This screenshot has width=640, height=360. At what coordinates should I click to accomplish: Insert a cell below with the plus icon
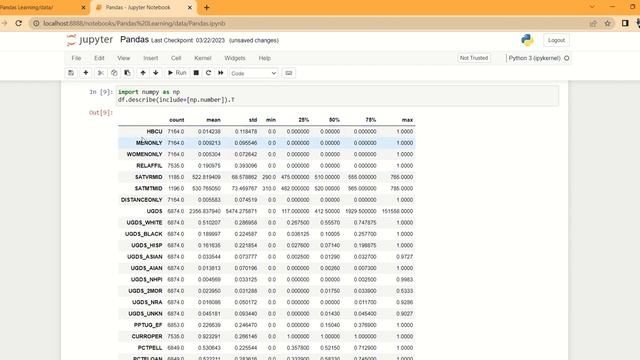(86, 73)
